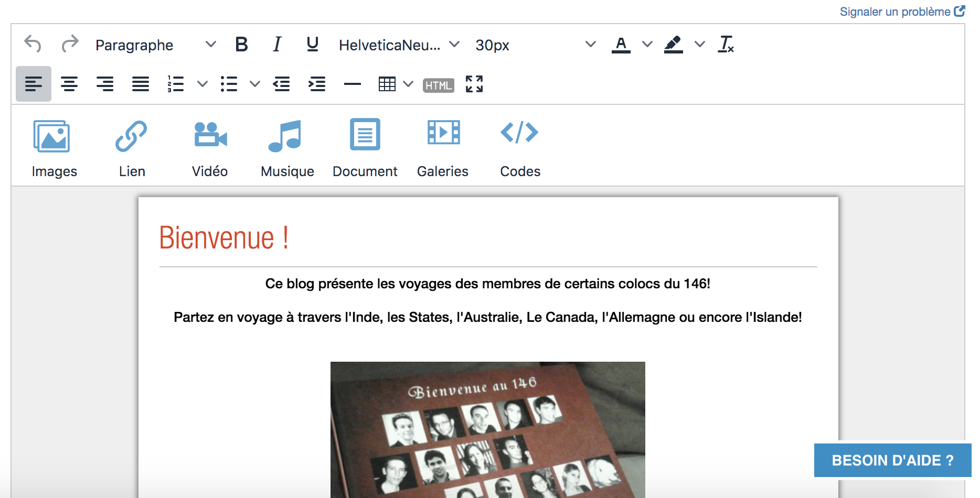The height and width of the screenshot is (498, 980).
Task: Open the HelveticaNeue font family dropdown
Action: pos(399,45)
